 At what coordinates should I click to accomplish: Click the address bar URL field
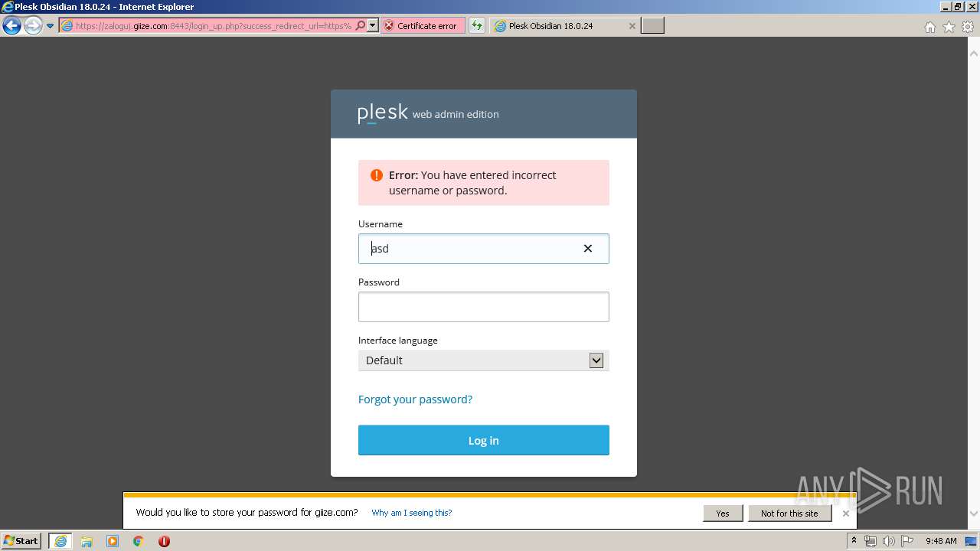pos(214,25)
